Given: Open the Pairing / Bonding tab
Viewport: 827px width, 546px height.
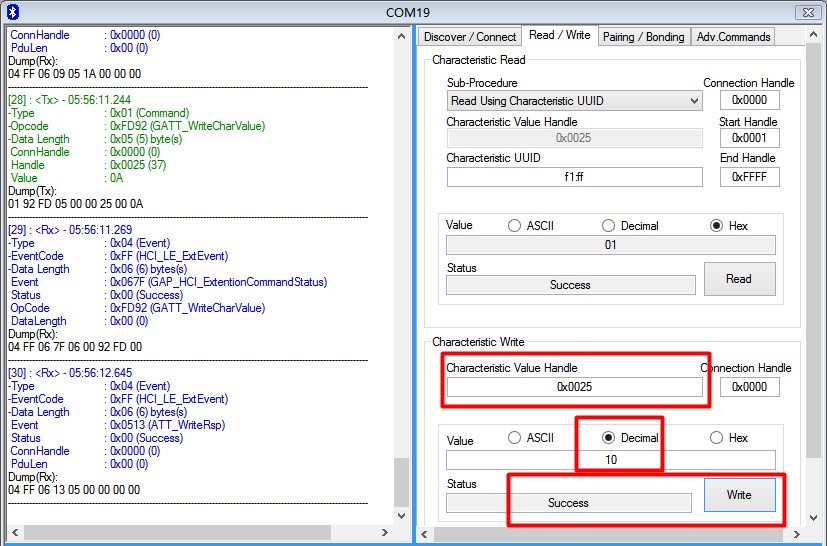Looking at the screenshot, I should pyautogui.click(x=643, y=37).
